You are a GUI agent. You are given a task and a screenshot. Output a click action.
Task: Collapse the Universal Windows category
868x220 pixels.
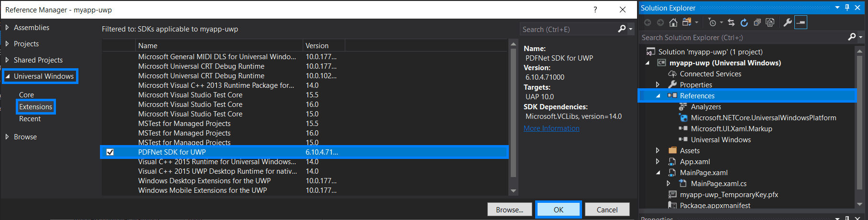tap(7, 76)
